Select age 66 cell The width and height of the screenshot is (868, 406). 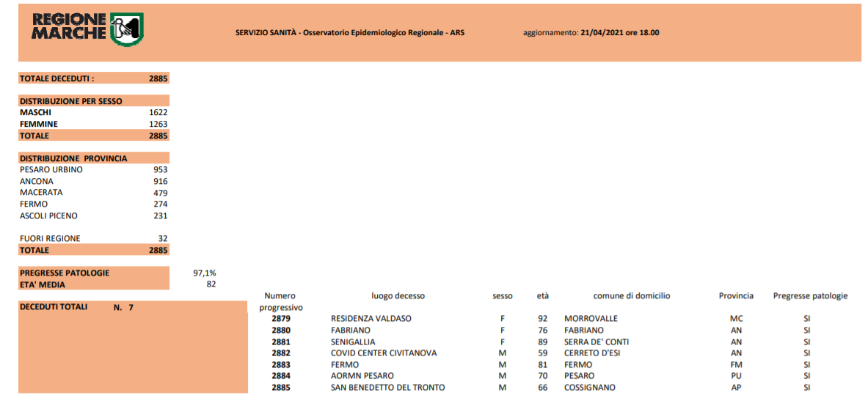click(x=542, y=387)
